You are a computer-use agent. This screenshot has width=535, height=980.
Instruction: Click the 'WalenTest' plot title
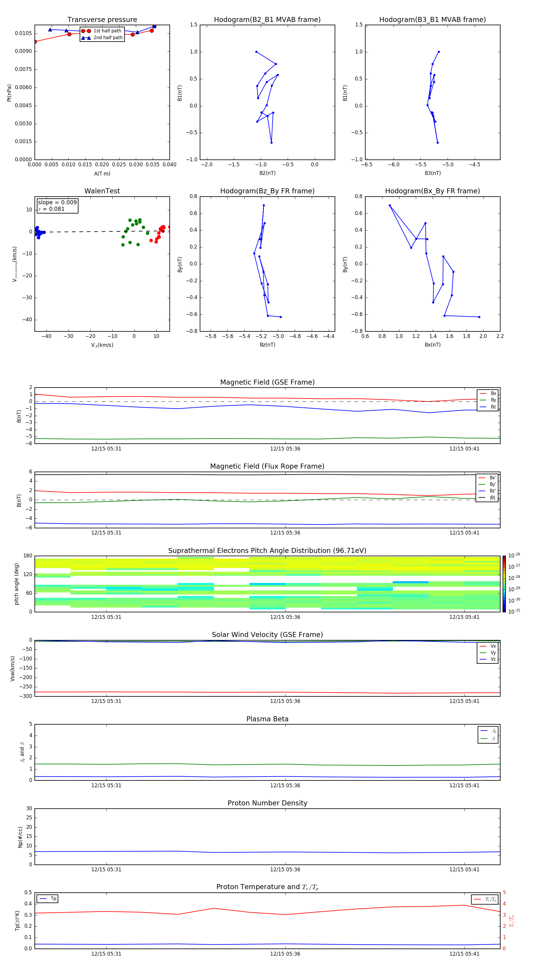click(x=102, y=191)
